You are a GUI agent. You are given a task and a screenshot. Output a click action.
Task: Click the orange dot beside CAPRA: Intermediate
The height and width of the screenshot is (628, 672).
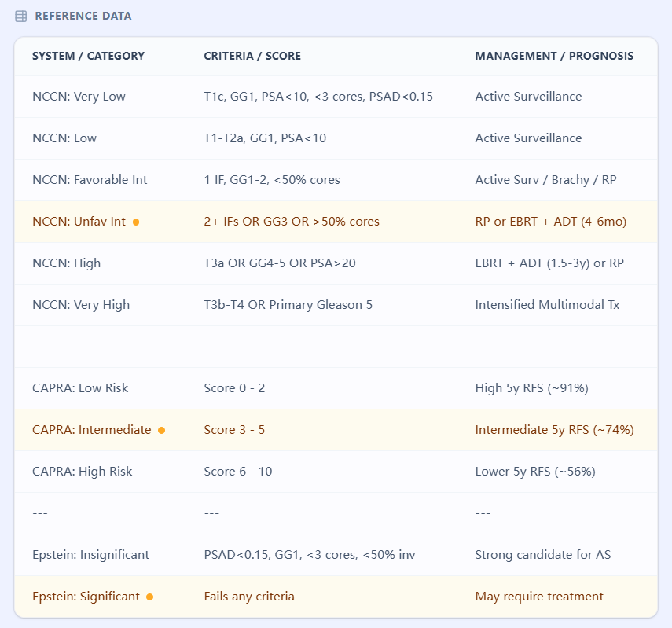pyautogui.click(x=161, y=431)
